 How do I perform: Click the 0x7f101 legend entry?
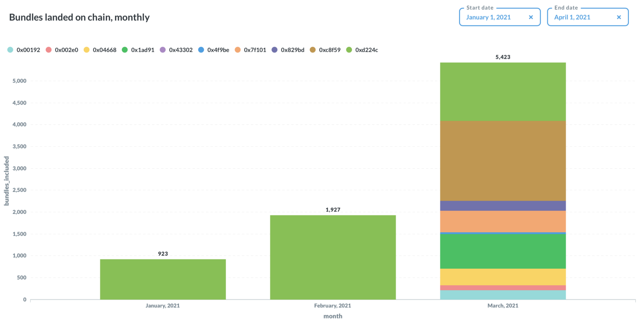tap(251, 50)
